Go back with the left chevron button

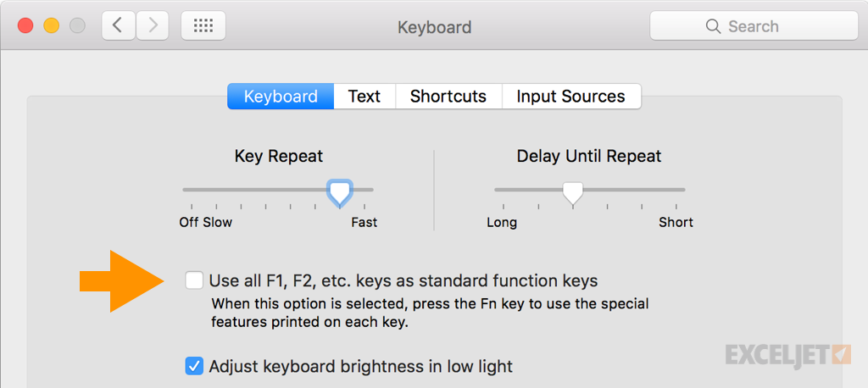pos(119,26)
